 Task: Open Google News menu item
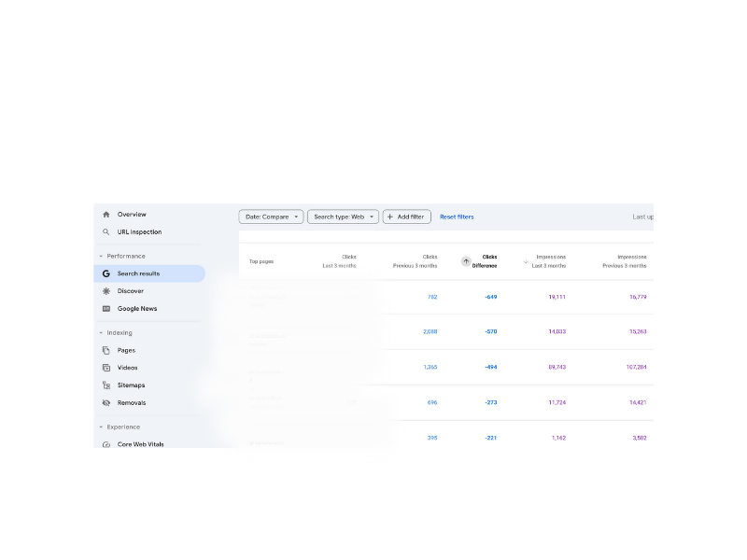137,309
